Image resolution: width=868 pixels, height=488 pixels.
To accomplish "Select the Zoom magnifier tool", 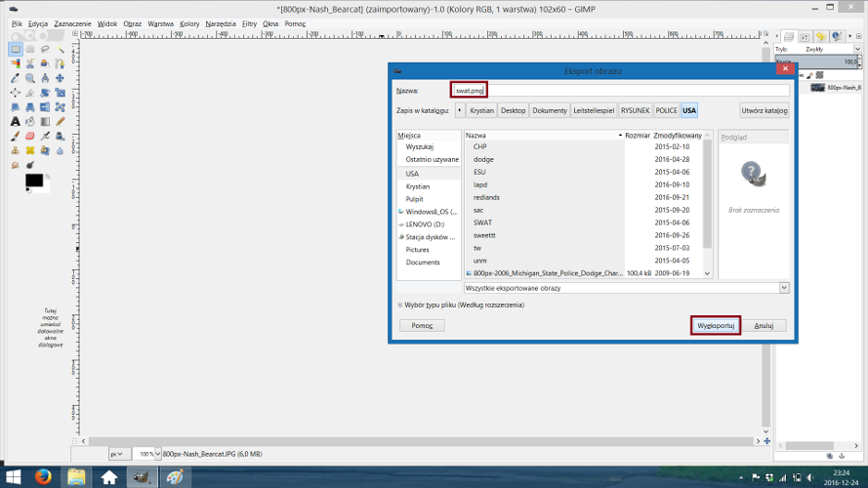I will [x=30, y=78].
